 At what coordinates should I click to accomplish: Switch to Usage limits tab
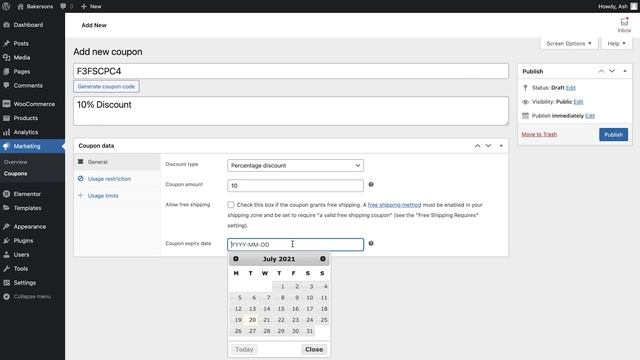click(117, 196)
